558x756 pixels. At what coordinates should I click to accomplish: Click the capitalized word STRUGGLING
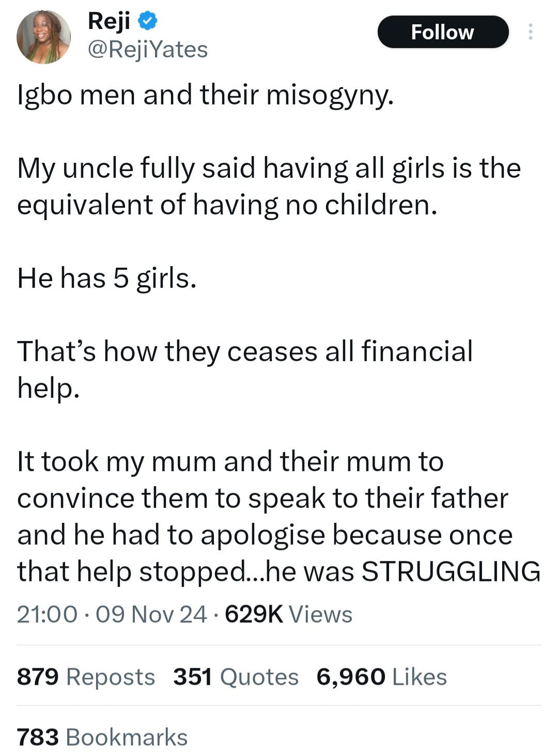pyautogui.click(x=451, y=572)
